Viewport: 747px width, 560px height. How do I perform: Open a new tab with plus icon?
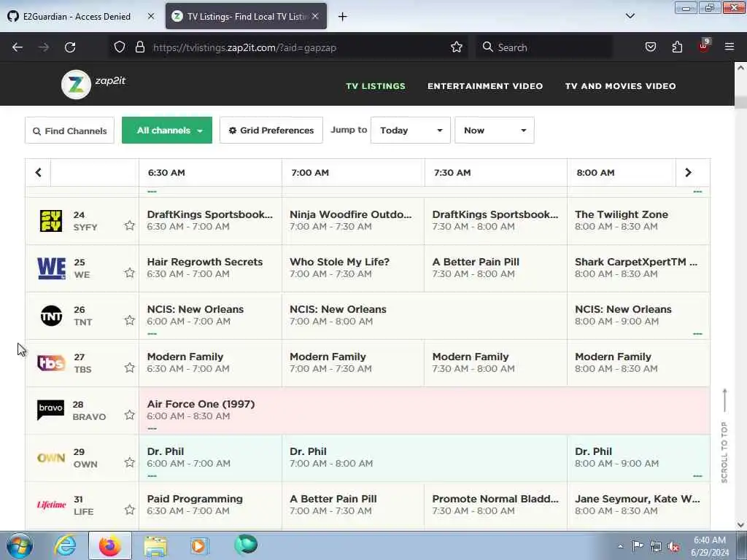point(343,17)
